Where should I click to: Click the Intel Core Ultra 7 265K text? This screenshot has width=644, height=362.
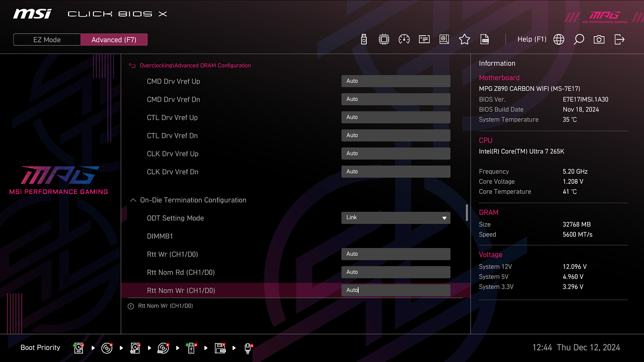pos(522,151)
